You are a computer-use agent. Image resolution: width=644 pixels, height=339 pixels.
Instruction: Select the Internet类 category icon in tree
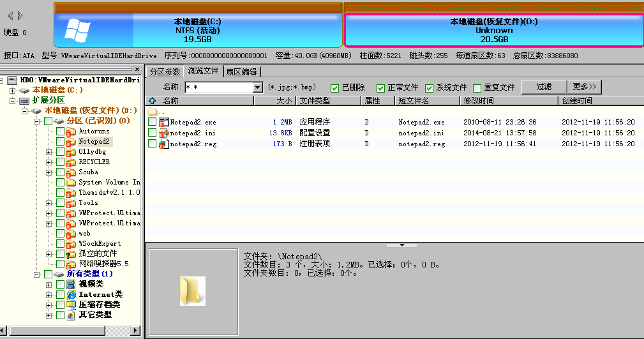71,294
